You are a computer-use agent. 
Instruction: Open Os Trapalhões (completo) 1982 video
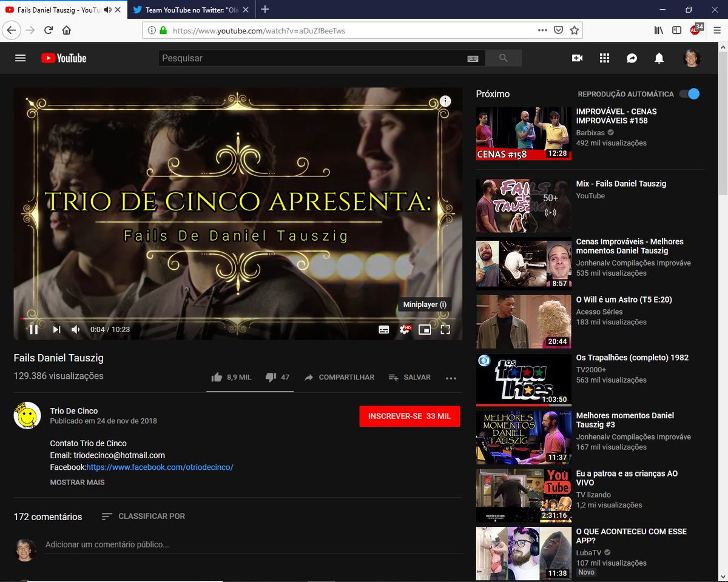(x=632, y=358)
